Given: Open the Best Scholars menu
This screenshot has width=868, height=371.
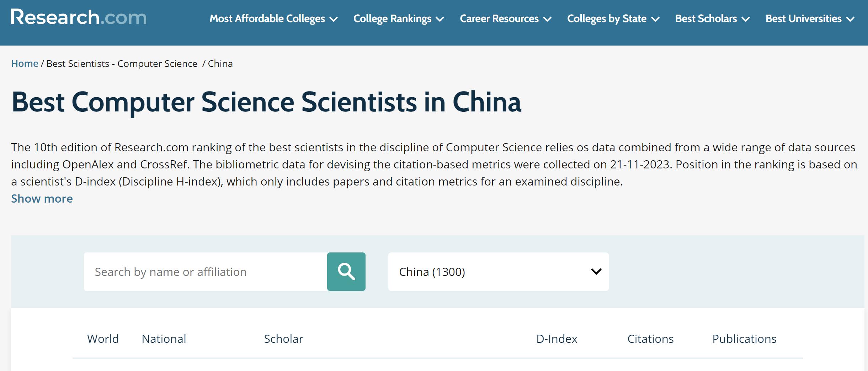Looking at the screenshot, I should coord(706,19).
